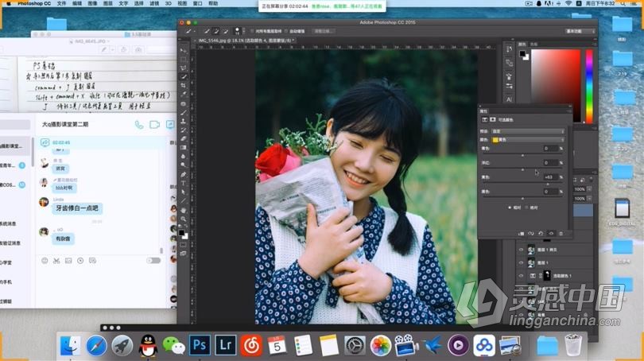Select the Hand tool
This screenshot has width=644, height=361.
[x=183, y=210]
